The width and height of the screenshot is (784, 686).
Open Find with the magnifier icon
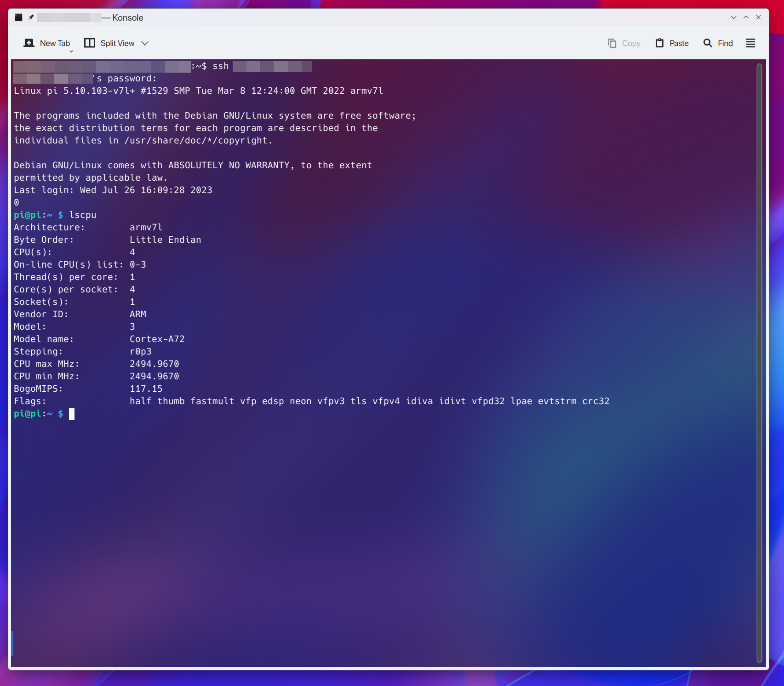click(x=708, y=43)
